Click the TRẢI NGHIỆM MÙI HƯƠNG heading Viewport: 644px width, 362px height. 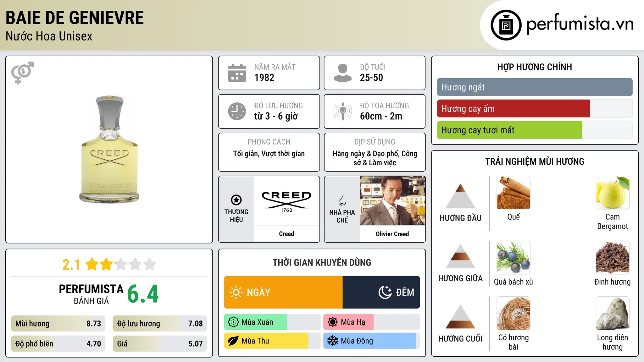(535, 162)
